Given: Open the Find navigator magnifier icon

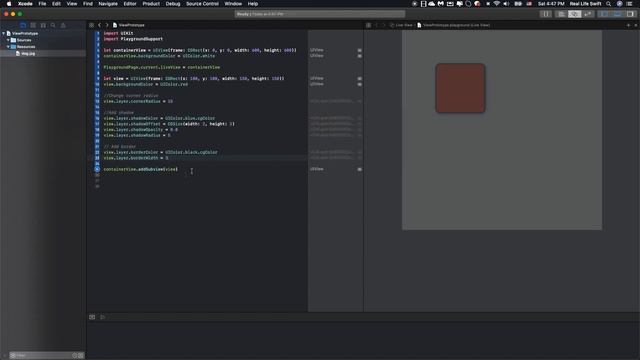Looking at the screenshot, I should click(53, 25).
